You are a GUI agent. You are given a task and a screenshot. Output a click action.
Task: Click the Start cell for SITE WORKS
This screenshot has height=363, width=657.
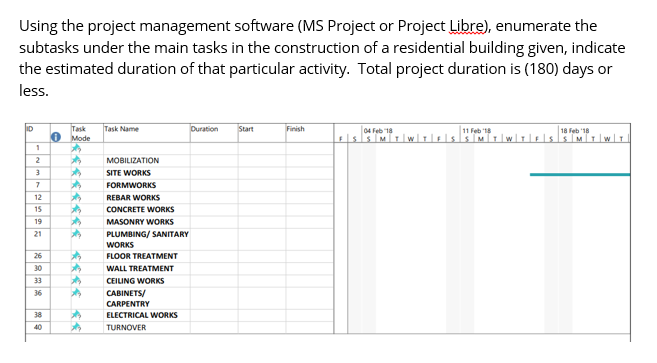click(x=262, y=172)
